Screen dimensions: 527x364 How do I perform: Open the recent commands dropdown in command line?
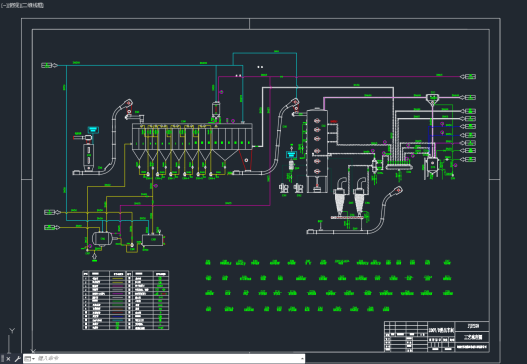(x=30, y=359)
